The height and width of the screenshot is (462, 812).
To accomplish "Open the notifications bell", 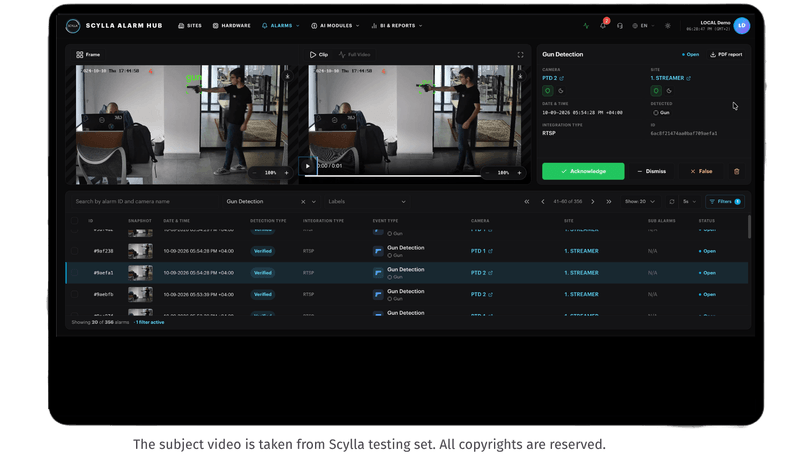I will (603, 25).
